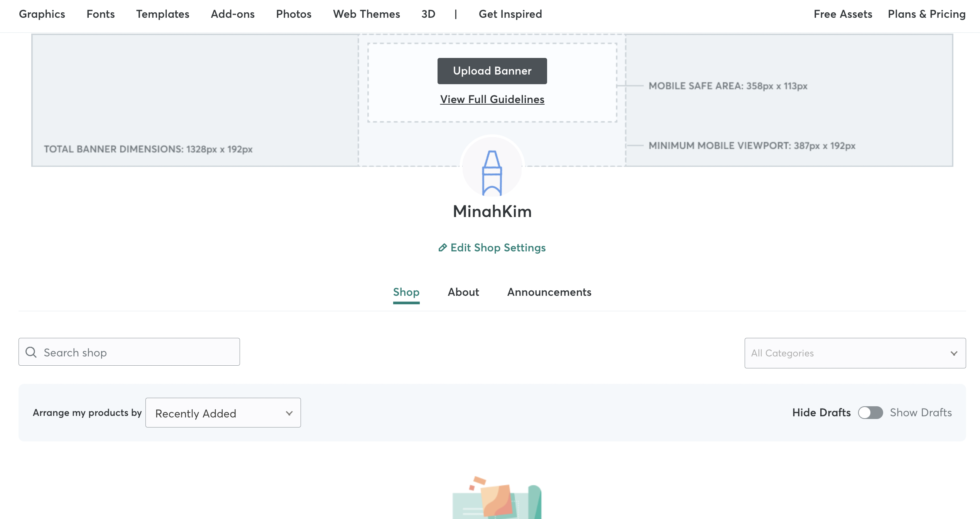
Task: Click the Edit Shop Settings link
Action: coord(498,248)
